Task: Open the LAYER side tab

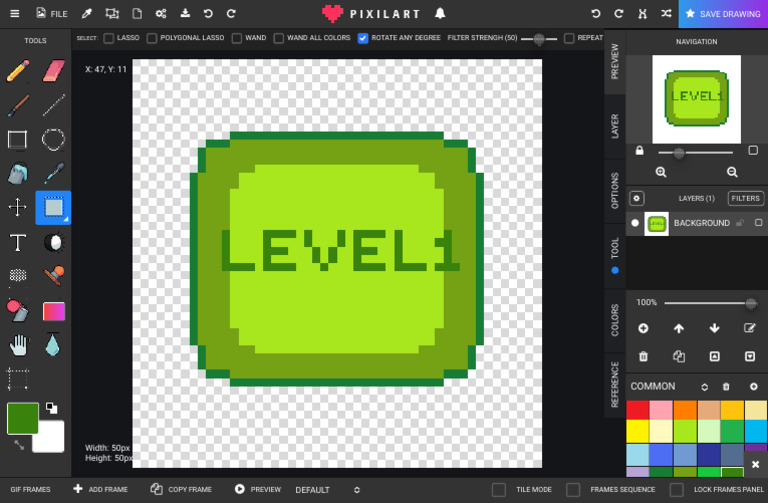Action: pyautogui.click(x=615, y=126)
